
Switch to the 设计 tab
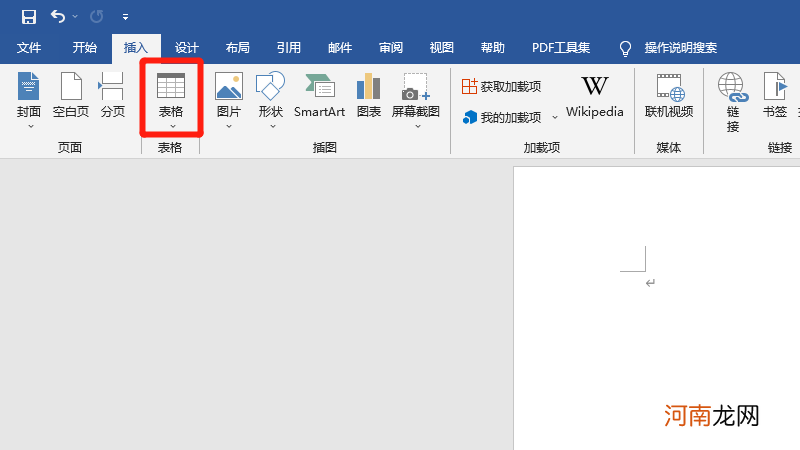click(186, 48)
